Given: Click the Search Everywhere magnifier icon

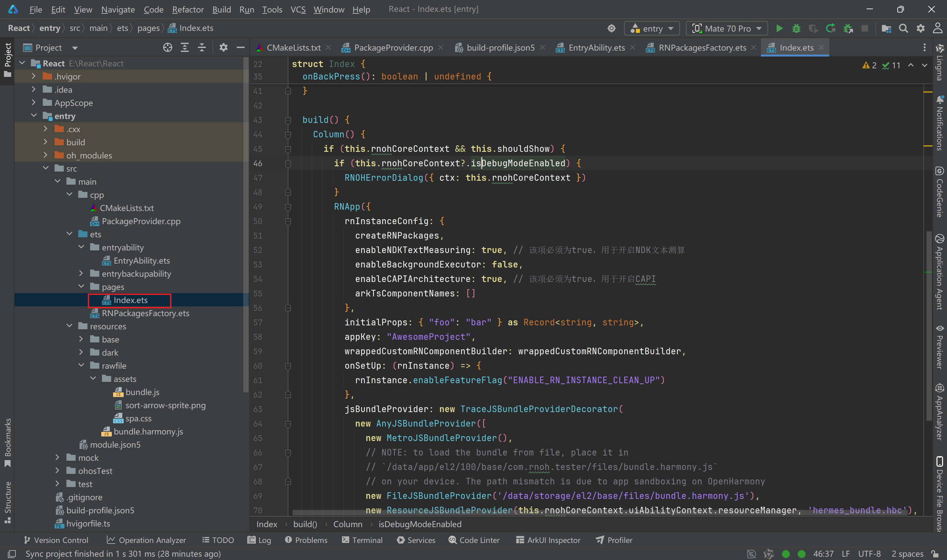Looking at the screenshot, I should pos(903,28).
